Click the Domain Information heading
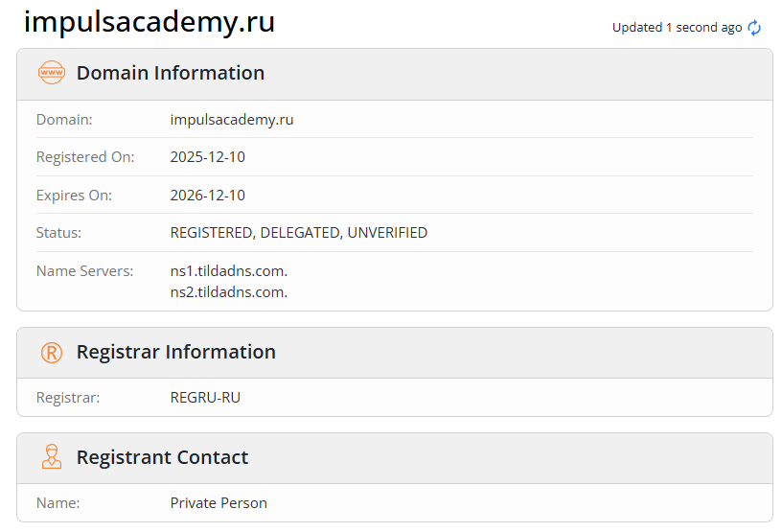Image resolution: width=782 pixels, height=532 pixels. [x=171, y=73]
